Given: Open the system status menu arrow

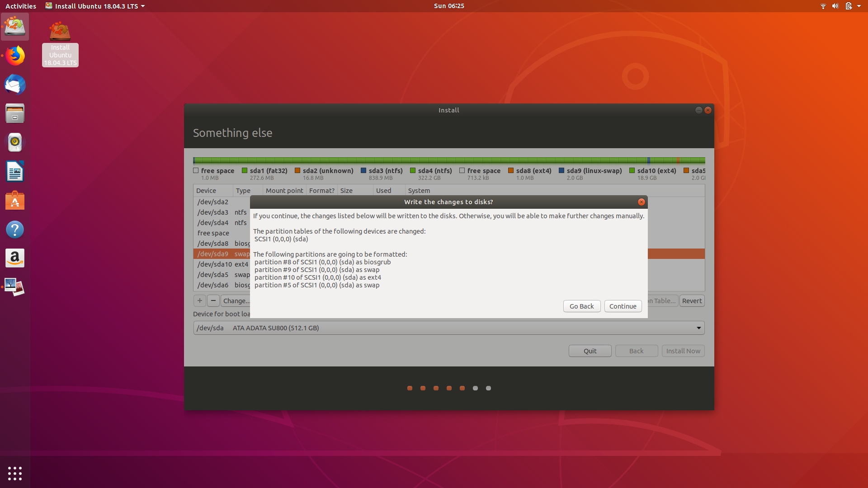Looking at the screenshot, I should 859,6.
